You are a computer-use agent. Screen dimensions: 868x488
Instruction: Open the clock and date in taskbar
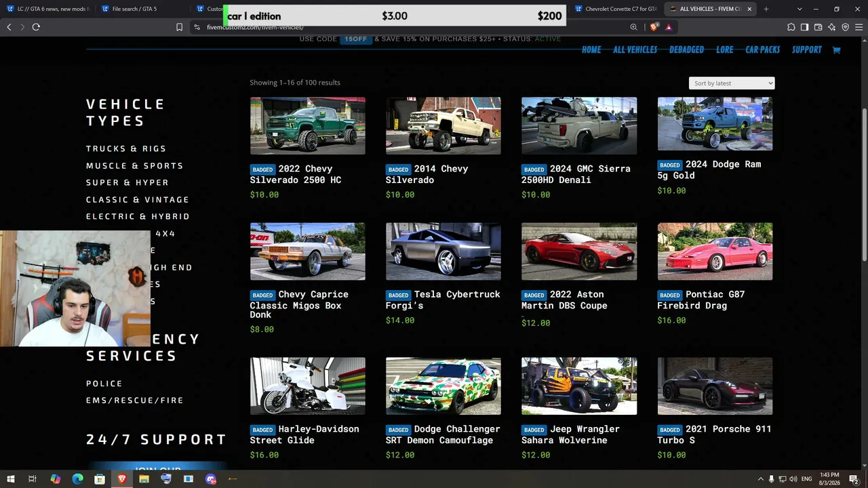829,479
